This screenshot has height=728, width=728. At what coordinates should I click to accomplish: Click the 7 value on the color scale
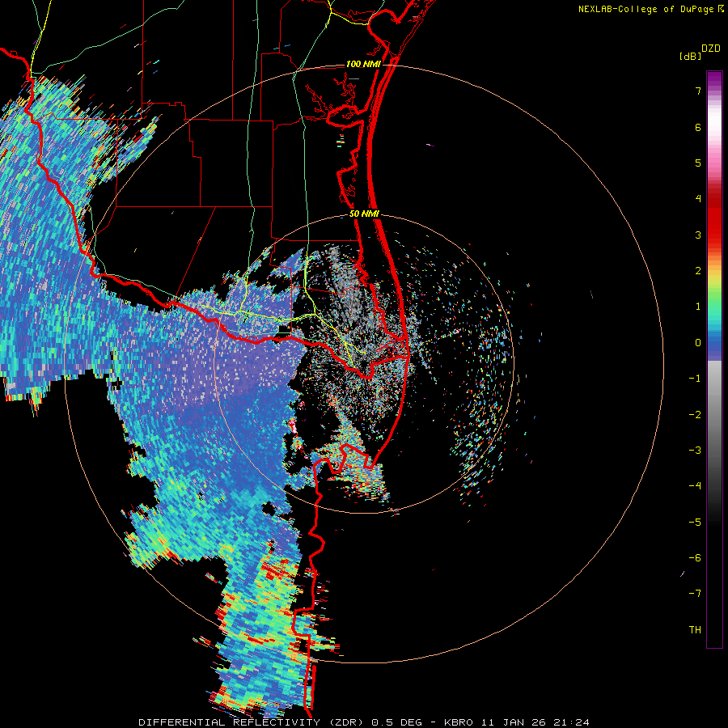(698, 91)
